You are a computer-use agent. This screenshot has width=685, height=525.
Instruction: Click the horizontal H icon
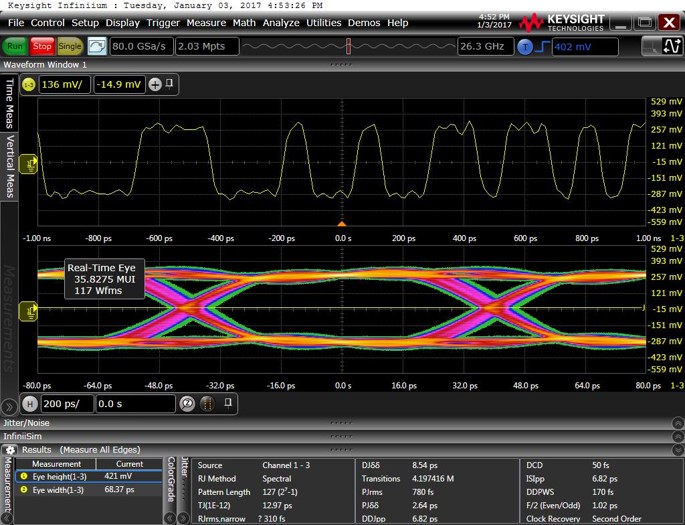pos(31,403)
